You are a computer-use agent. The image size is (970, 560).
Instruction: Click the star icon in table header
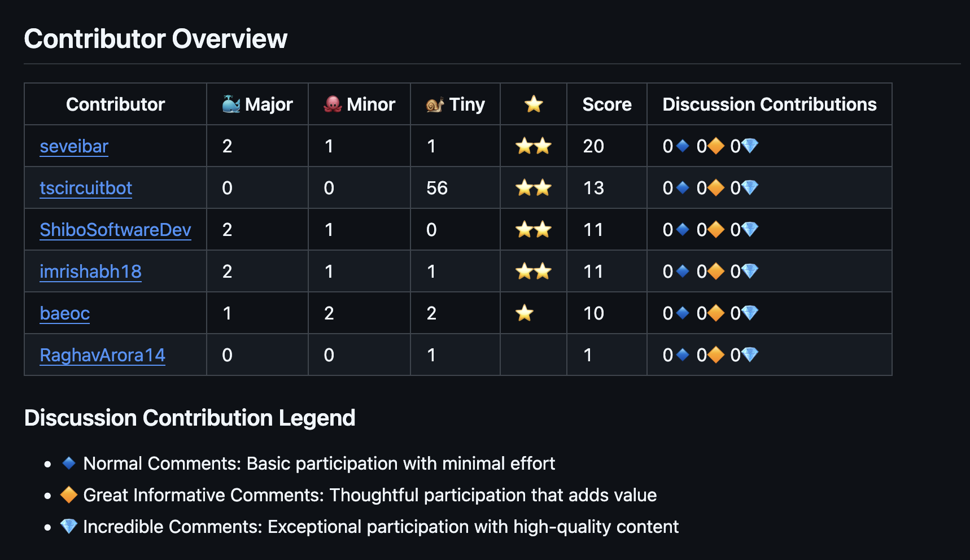[x=534, y=104]
